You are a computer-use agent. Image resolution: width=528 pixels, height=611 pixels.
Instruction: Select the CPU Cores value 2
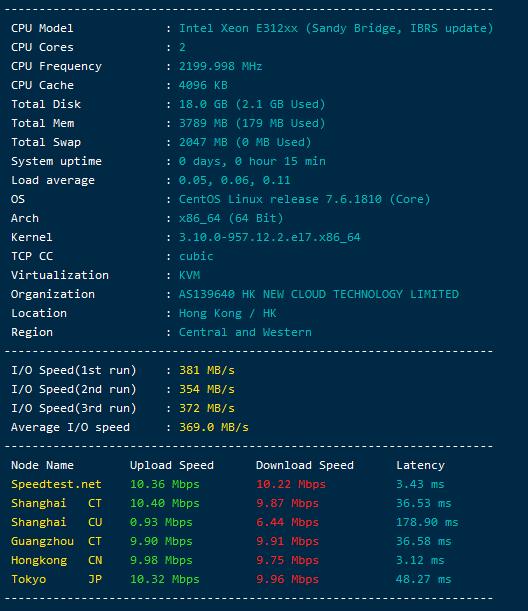182,47
